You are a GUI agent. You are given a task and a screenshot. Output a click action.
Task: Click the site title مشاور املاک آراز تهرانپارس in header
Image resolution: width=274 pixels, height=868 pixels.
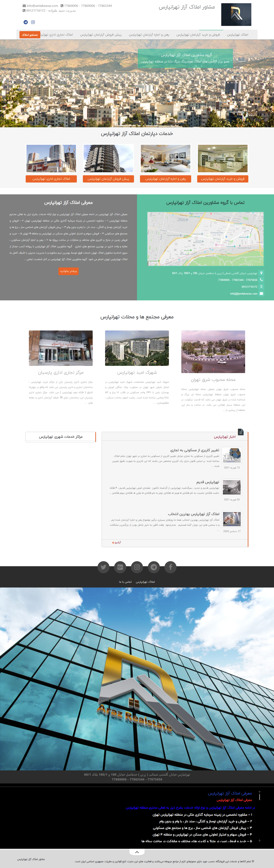point(187,7)
